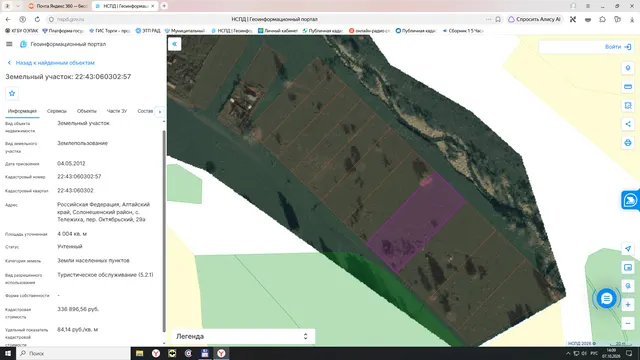Open the chat support bubble
Viewport: 640px width, 360px height.
(x=607, y=298)
